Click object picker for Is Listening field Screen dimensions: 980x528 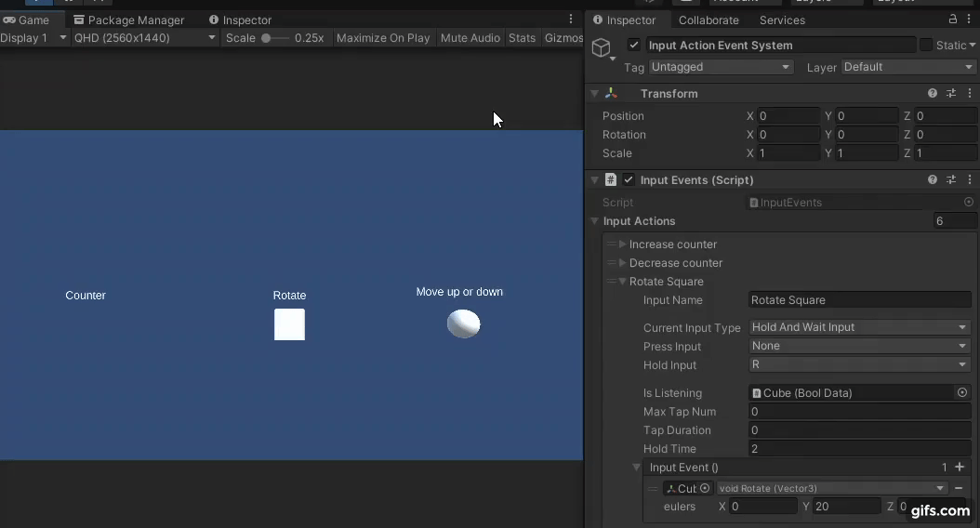coord(962,393)
